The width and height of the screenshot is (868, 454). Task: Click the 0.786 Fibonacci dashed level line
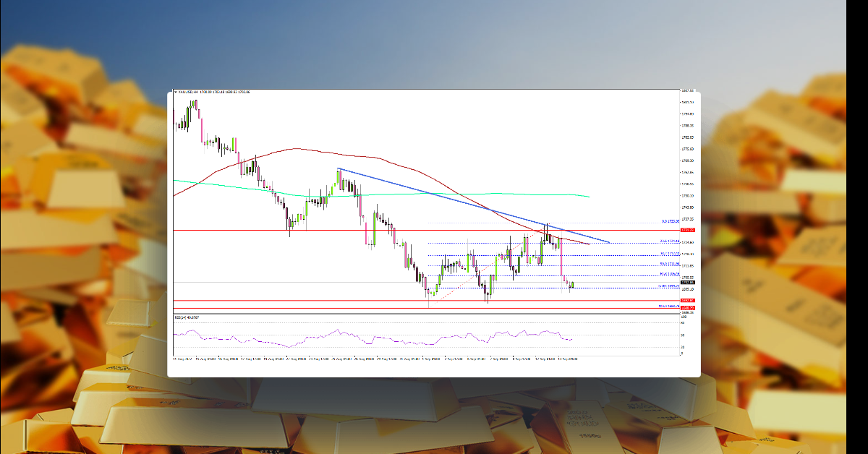[542, 287]
